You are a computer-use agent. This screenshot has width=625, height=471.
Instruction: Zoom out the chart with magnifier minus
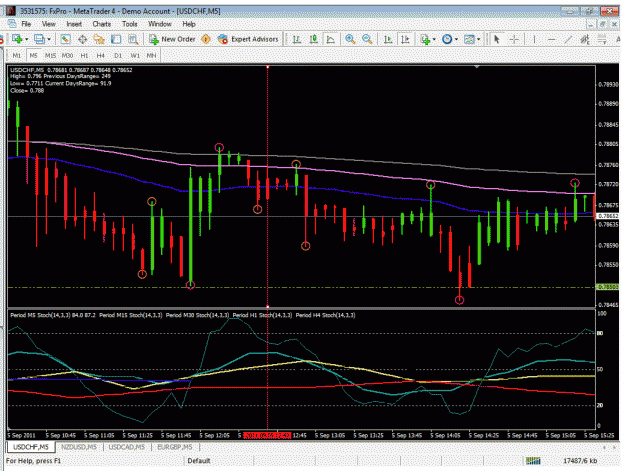(x=367, y=39)
